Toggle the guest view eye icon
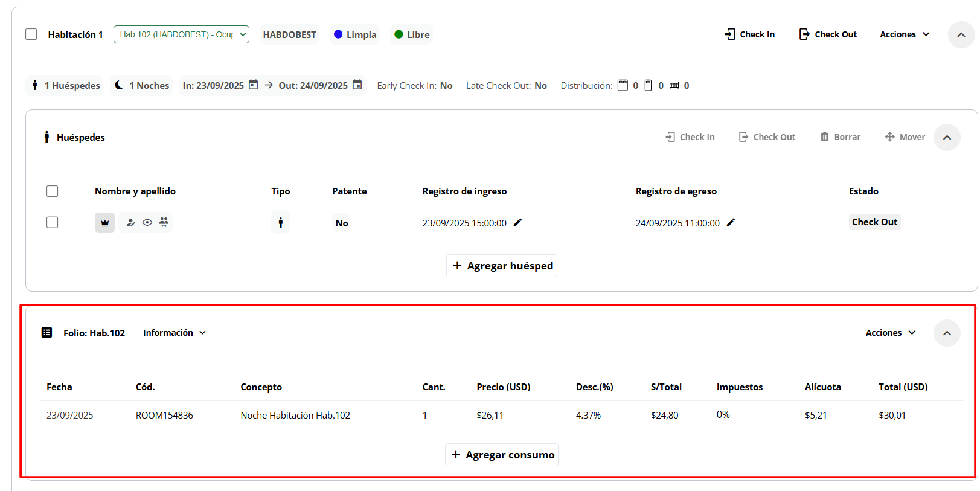Viewport: 980px width, 491px height. [147, 223]
